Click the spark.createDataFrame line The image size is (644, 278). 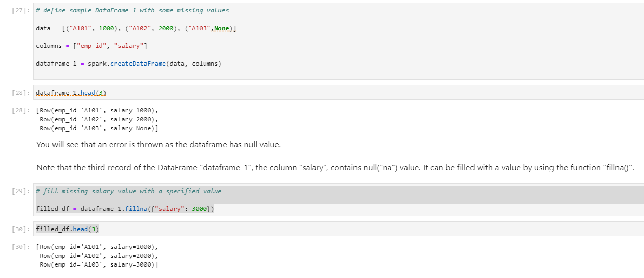[128, 64]
